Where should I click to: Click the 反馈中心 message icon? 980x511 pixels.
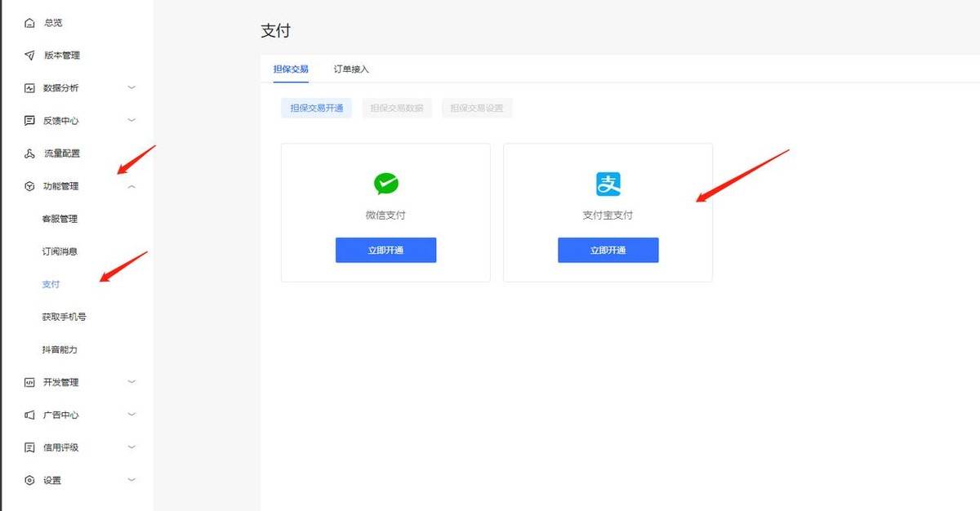pyautogui.click(x=29, y=121)
